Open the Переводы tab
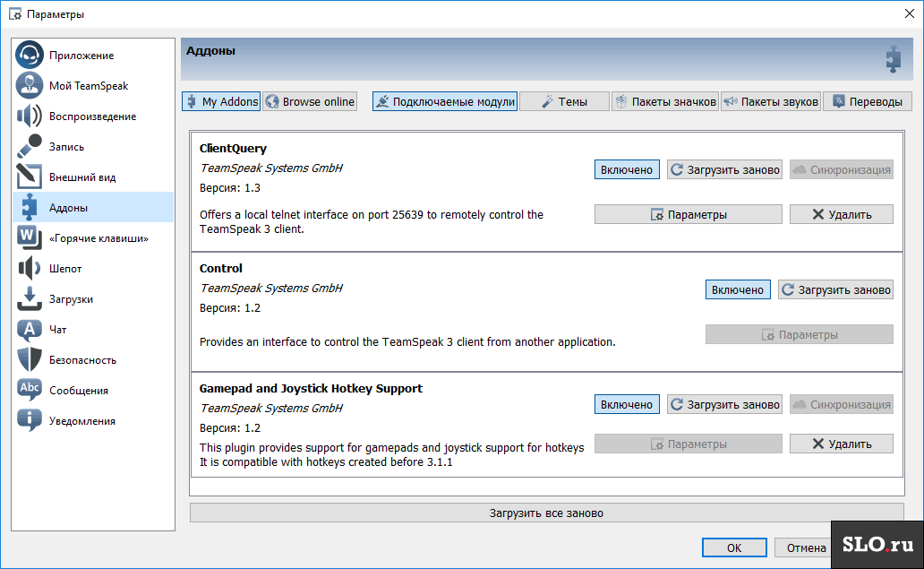 coord(868,101)
